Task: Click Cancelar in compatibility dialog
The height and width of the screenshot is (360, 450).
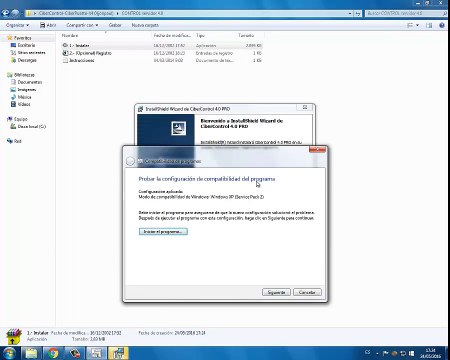Action: [x=307, y=292]
